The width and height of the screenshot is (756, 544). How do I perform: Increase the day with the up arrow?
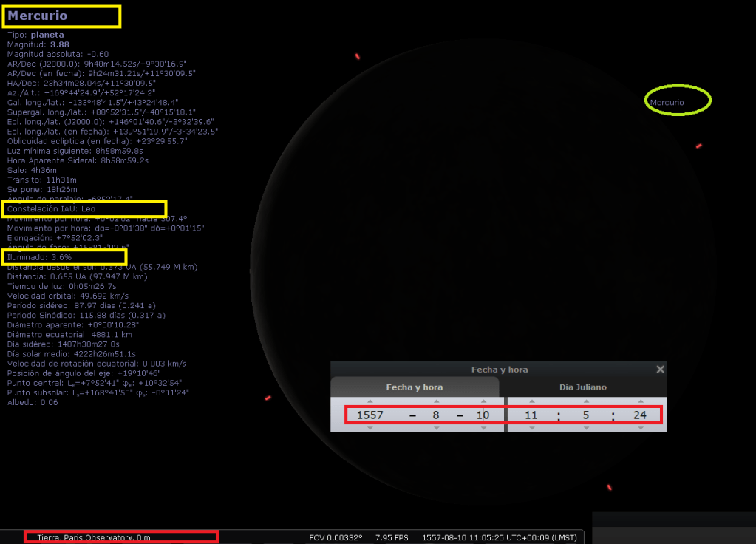[483, 401]
